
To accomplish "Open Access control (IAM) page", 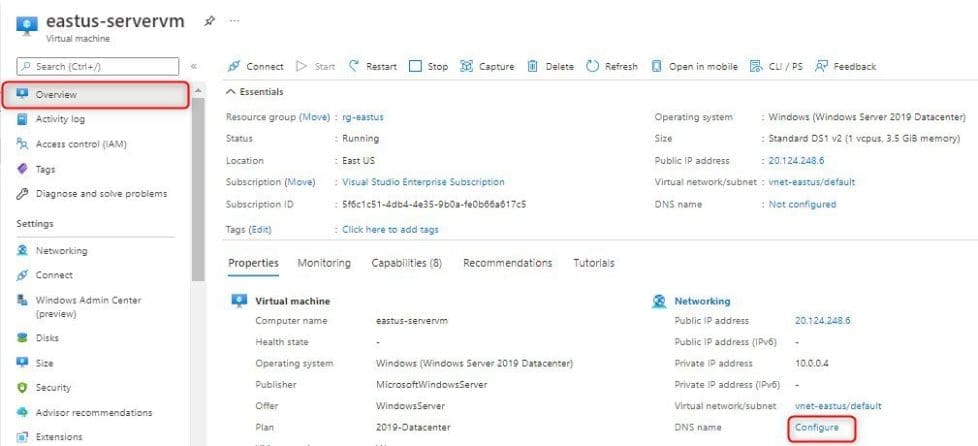I will coord(81,144).
